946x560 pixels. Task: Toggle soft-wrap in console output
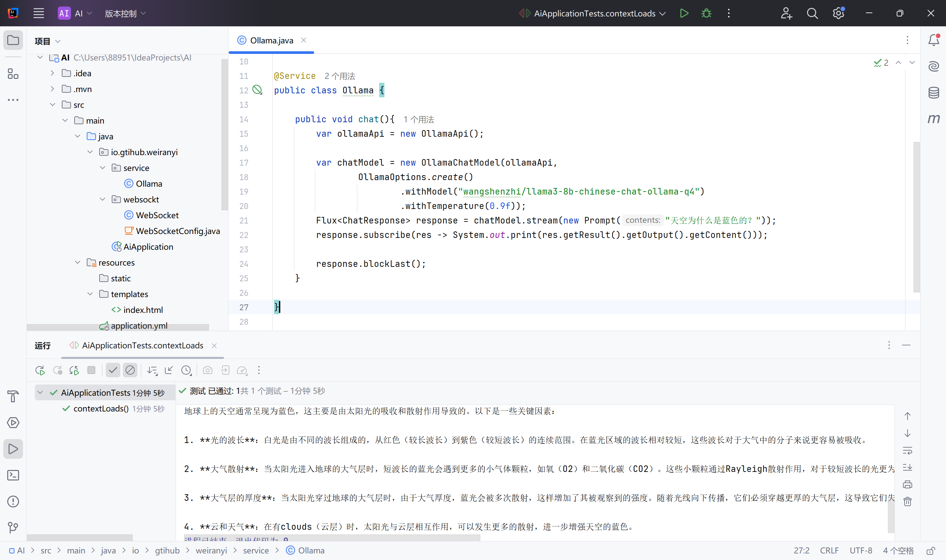tap(908, 451)
